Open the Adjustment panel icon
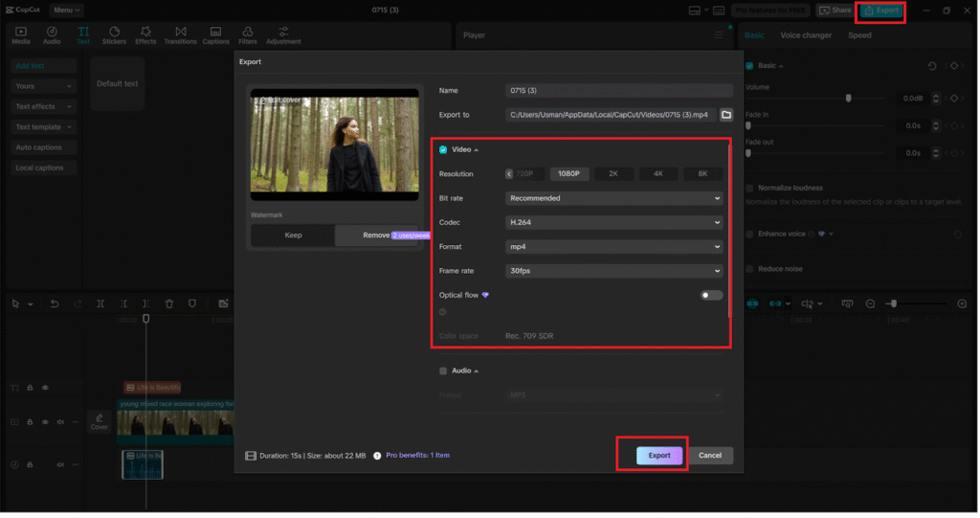 pos(283,35)
